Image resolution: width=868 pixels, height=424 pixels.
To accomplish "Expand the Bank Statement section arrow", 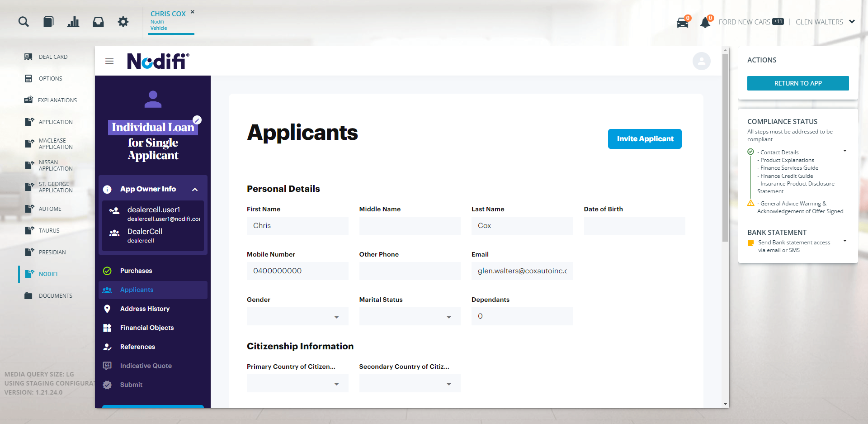I will (845, 241).
